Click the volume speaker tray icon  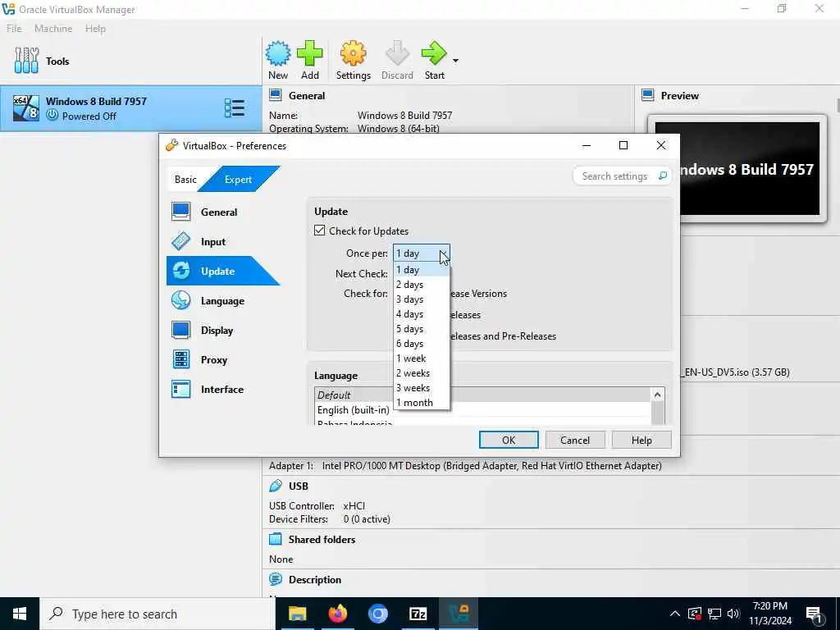[x=733, y=614]
